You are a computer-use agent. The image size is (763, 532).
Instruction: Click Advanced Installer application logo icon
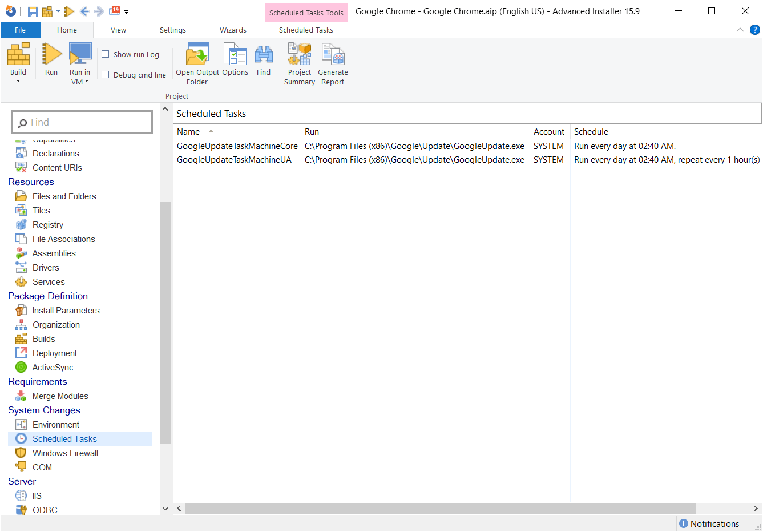pos(10,11)
